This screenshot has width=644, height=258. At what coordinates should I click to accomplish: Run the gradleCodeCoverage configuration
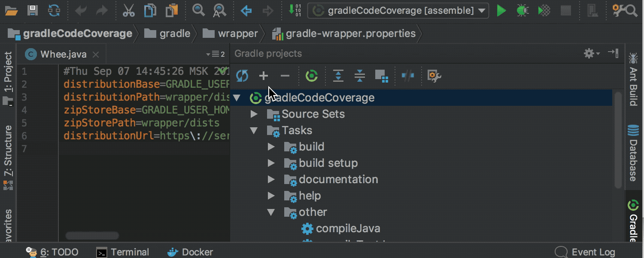point(501,10)
